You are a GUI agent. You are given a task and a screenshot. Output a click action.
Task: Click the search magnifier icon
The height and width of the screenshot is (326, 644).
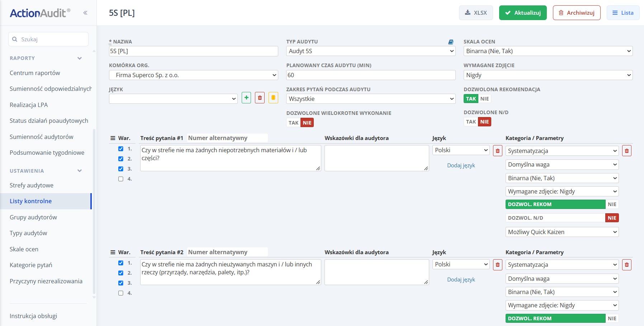(x=15, y=39)
